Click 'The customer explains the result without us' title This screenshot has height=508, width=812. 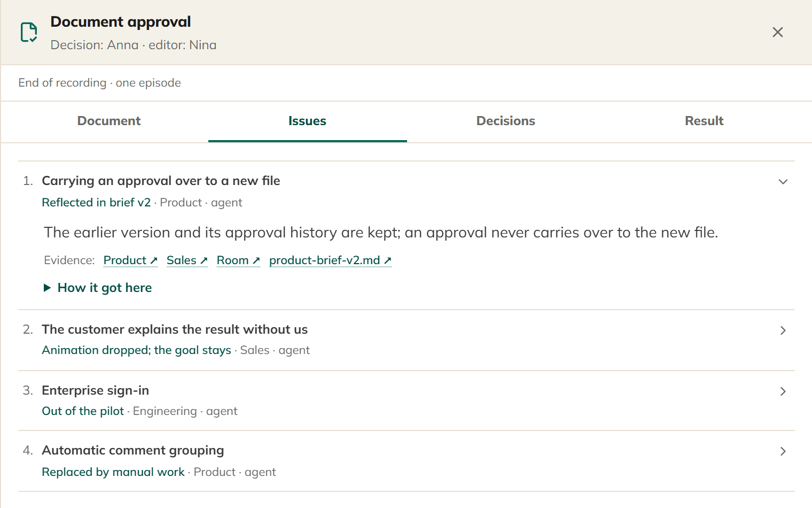click(175, 329)
